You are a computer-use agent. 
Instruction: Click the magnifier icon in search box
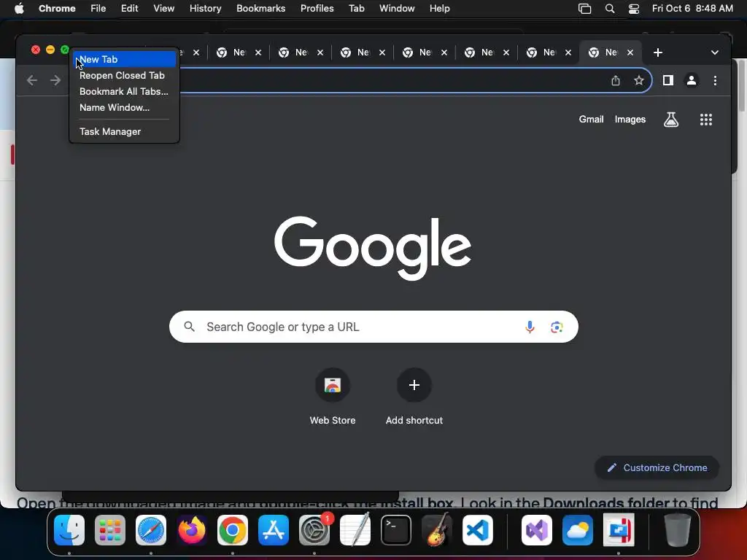click(190, 327)
